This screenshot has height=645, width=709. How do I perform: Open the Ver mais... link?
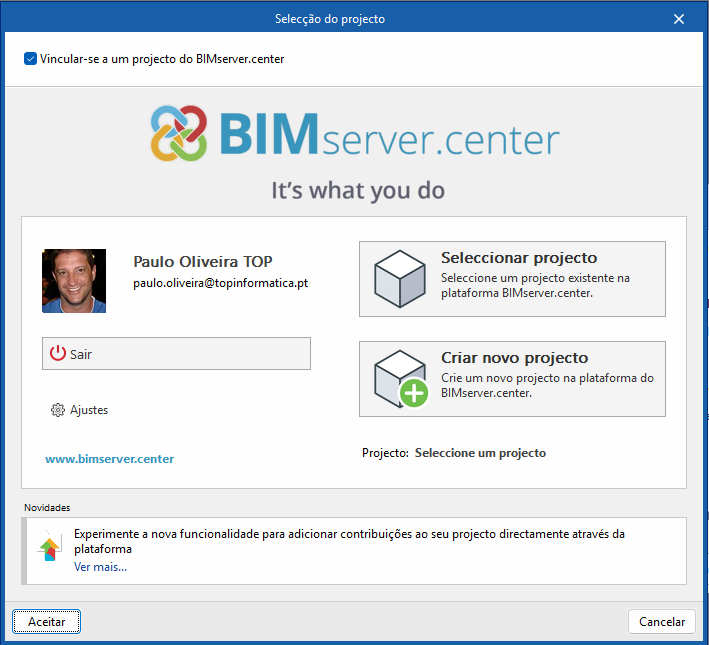coord(100,567)
